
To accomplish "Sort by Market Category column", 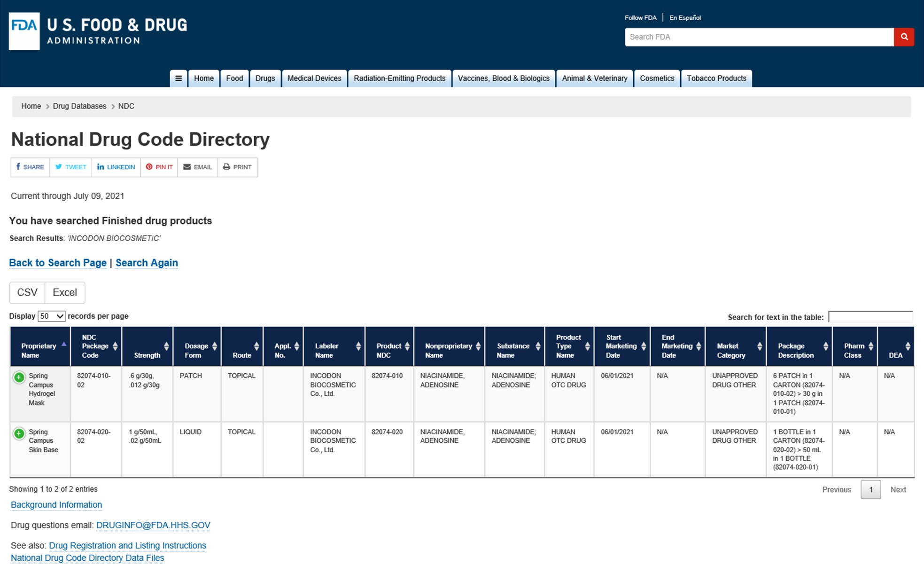I will coord(736,346).
